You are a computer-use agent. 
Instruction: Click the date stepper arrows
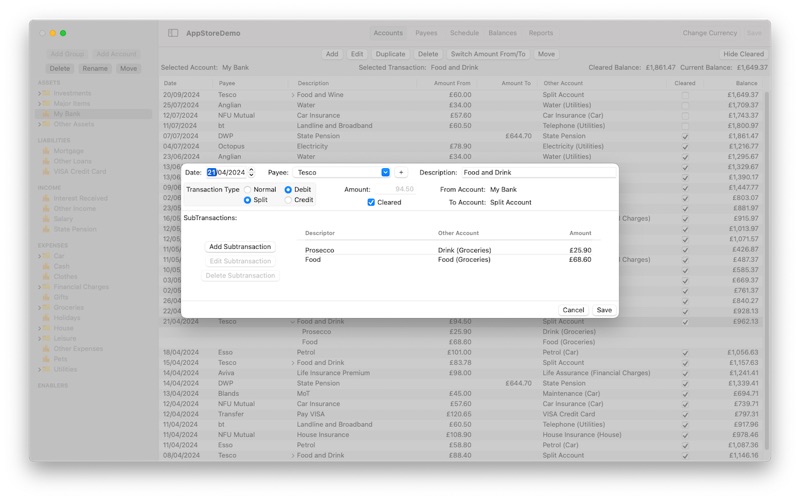(x=252, y=172)
